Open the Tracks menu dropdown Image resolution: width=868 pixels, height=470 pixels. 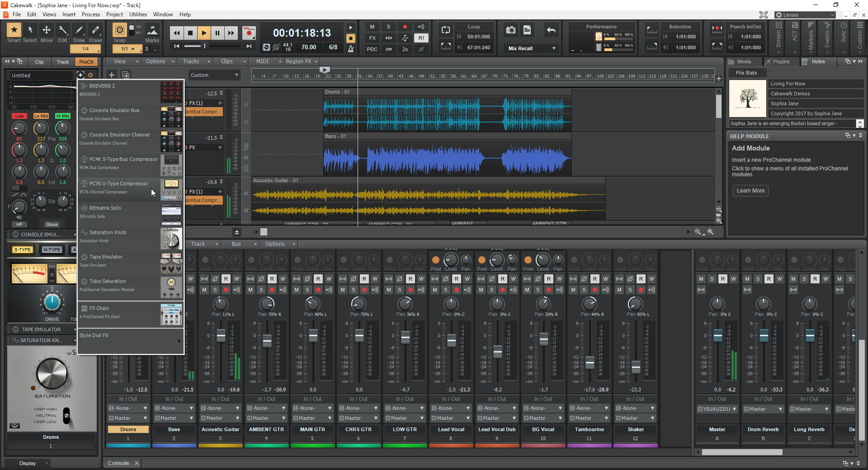click(197, 61)
